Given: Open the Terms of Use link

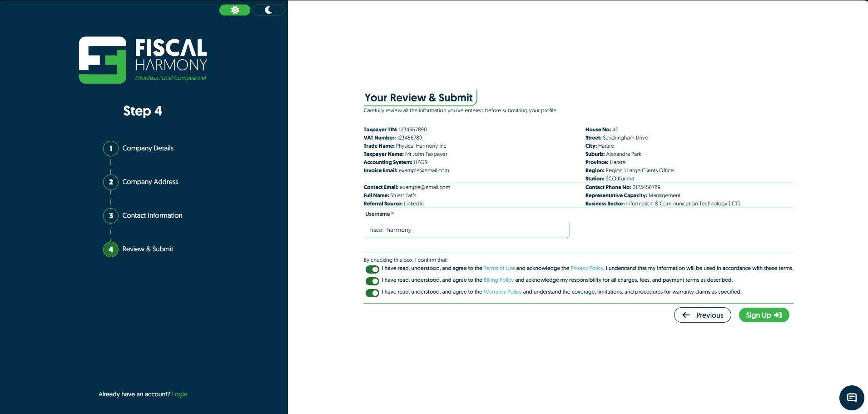Looking at the screenshot, I should pos(499,269).
